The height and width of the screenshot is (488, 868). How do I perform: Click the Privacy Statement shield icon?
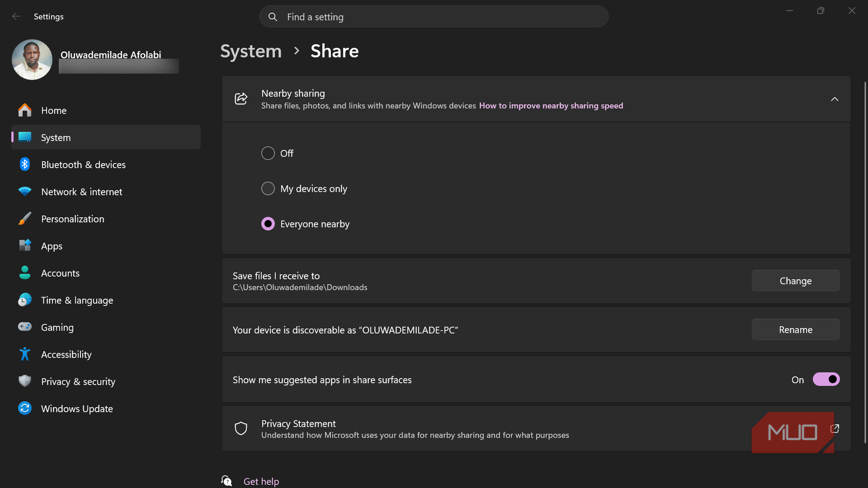241,429
